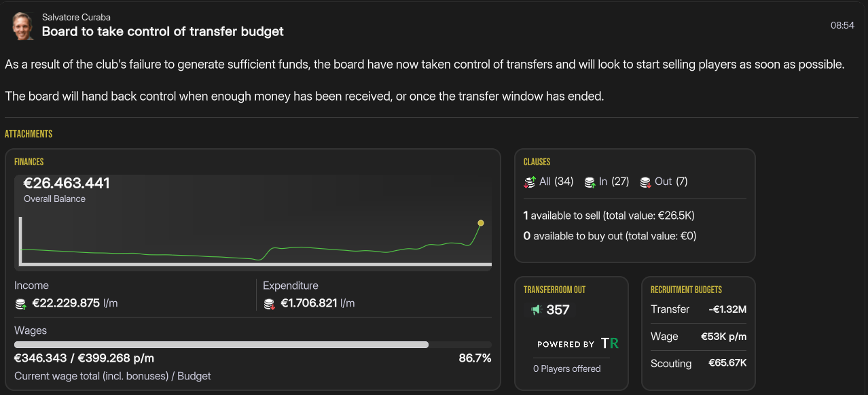Click the yellow balance graph endpoint

point(481,223)
